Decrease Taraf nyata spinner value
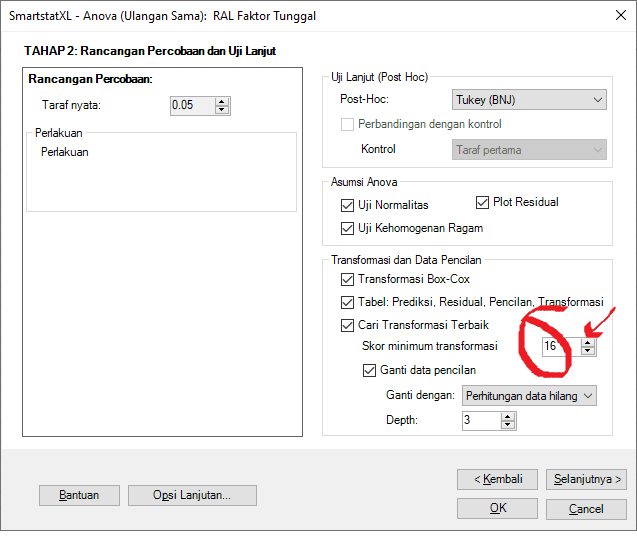637x536 pixels. point(222,109)
